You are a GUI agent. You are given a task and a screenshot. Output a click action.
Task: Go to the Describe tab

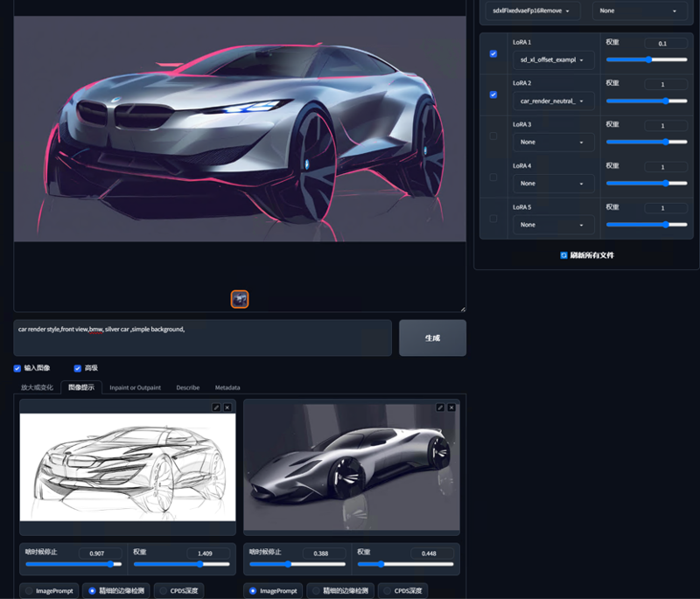[188, 387]
